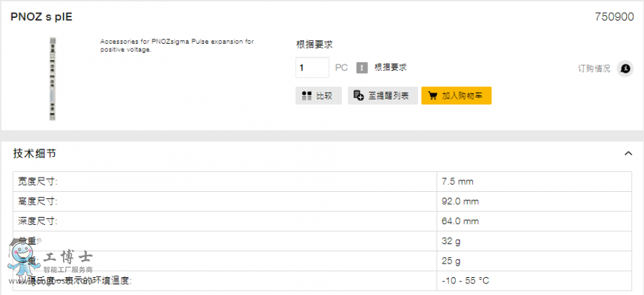Click the shopping cart icon on yellow button
Image resolution: width=644 pixels, height=295 pixels.
point(432,95)
